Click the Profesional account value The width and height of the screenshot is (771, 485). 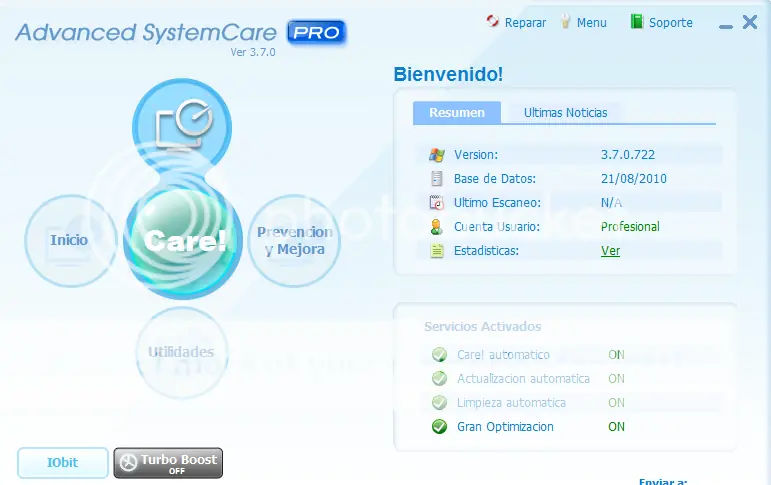630,227
